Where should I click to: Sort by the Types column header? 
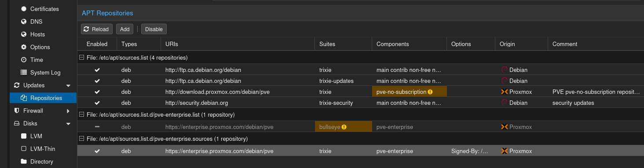pos(139,44)
